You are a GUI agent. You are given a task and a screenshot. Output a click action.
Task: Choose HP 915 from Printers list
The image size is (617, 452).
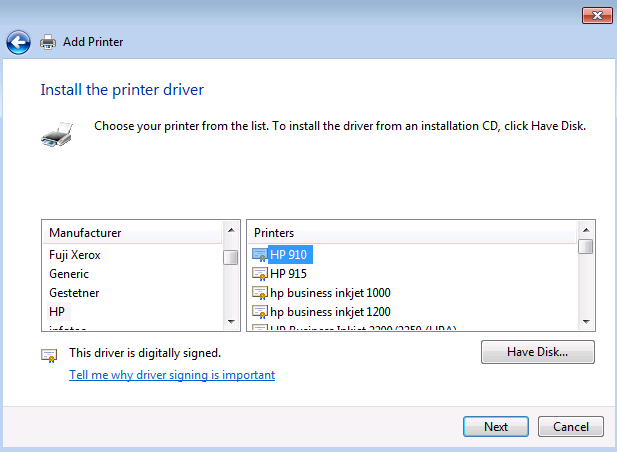pyautogui.click(x=288, y=274)
